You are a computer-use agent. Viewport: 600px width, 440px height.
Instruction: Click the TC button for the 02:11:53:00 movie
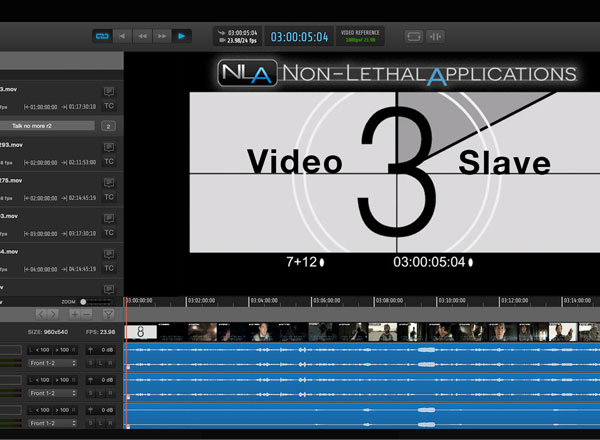(109, 161)
